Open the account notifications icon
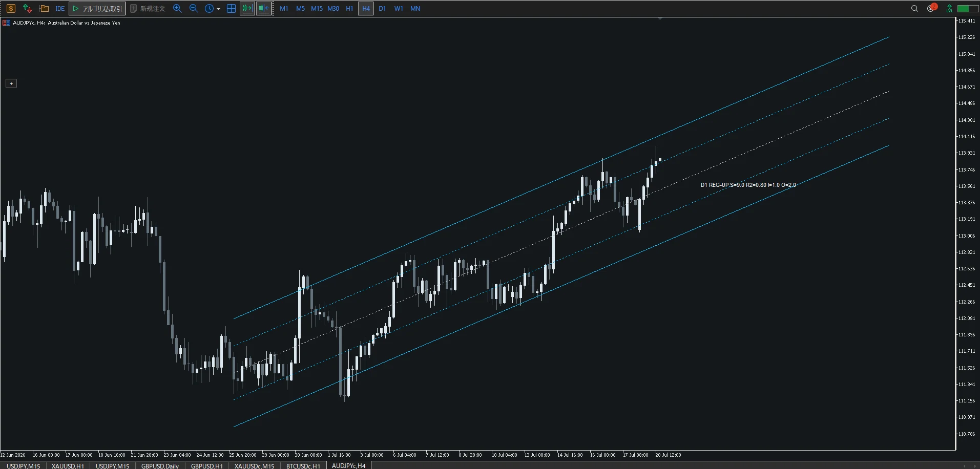This screenshot has height=469, width=980. 931,8
